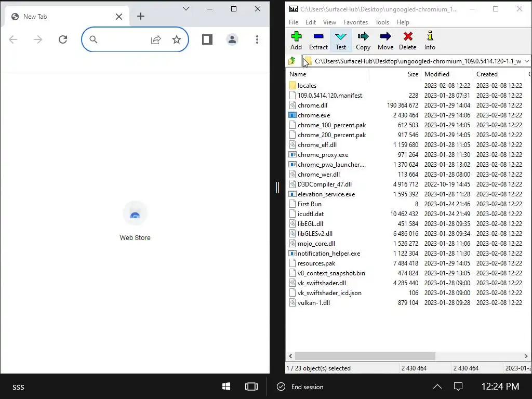Bookmark this tab with the star icon
Viewport: 532px width, 399px height.
(x=177, y=39)
